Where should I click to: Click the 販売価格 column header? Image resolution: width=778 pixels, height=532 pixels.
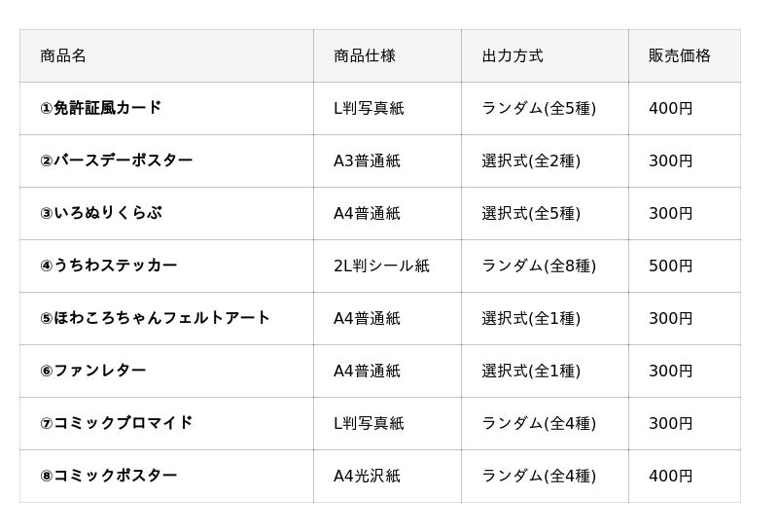pyautogui.click(x=679, y=56)
